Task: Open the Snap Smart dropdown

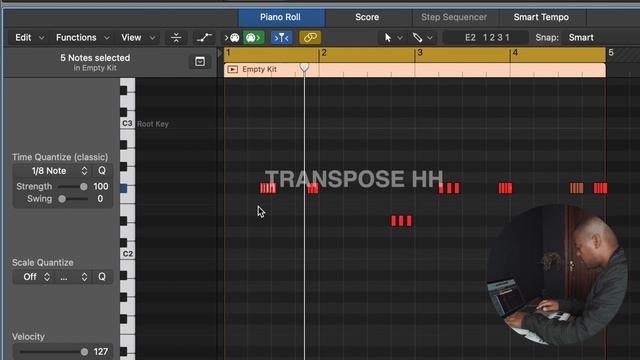Action: point(581,38)
